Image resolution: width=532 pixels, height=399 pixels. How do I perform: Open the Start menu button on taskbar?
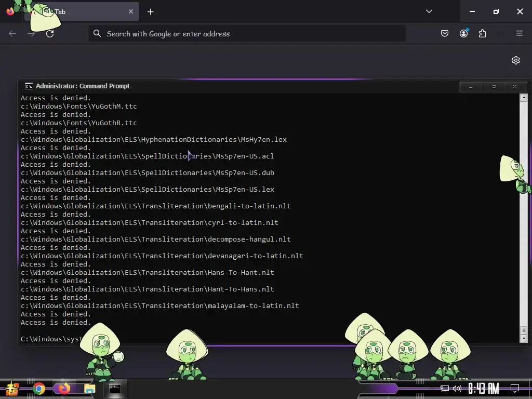(12, 389)
